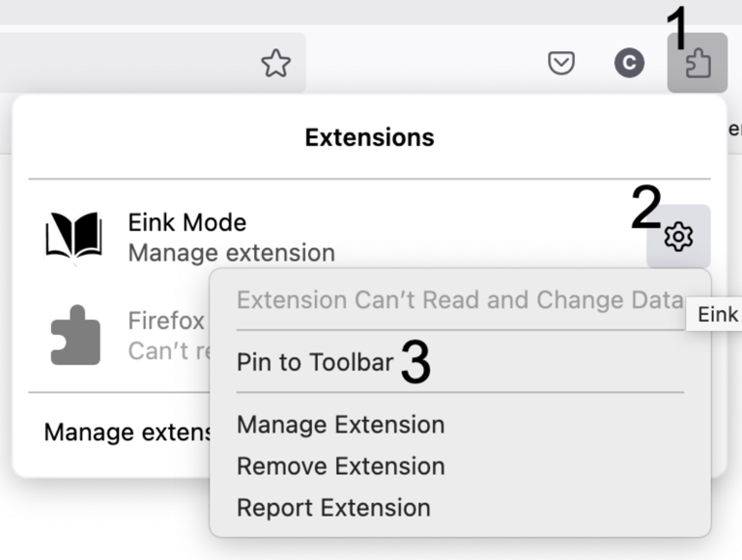Click inside the address bar field
The width and height of the screenshot is (742, 560).
(126, 64)
